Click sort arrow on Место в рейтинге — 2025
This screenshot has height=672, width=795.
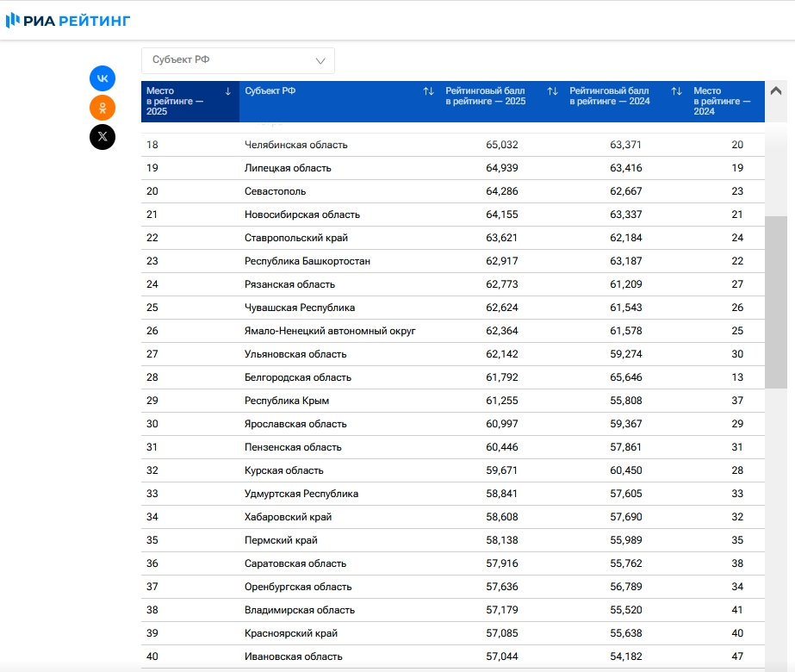coord(227,91)
